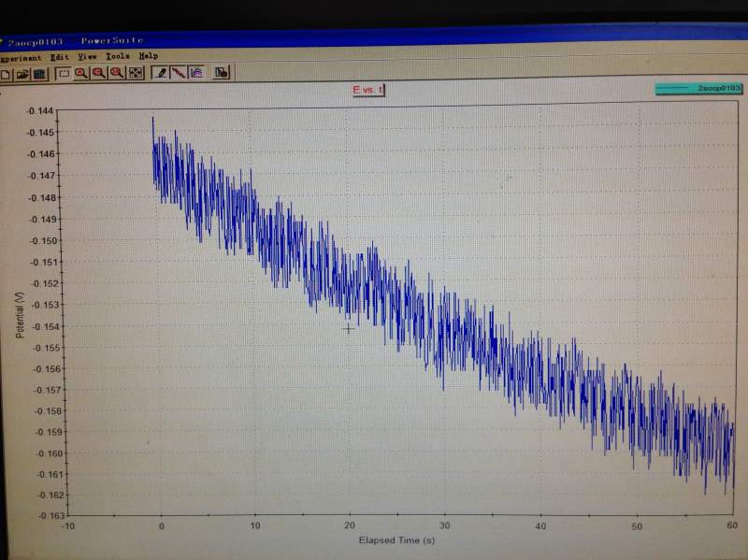Viewport: 748px width, 560px height.
Task: Click the PowerSuite window title bar
Action: [374, 38]
